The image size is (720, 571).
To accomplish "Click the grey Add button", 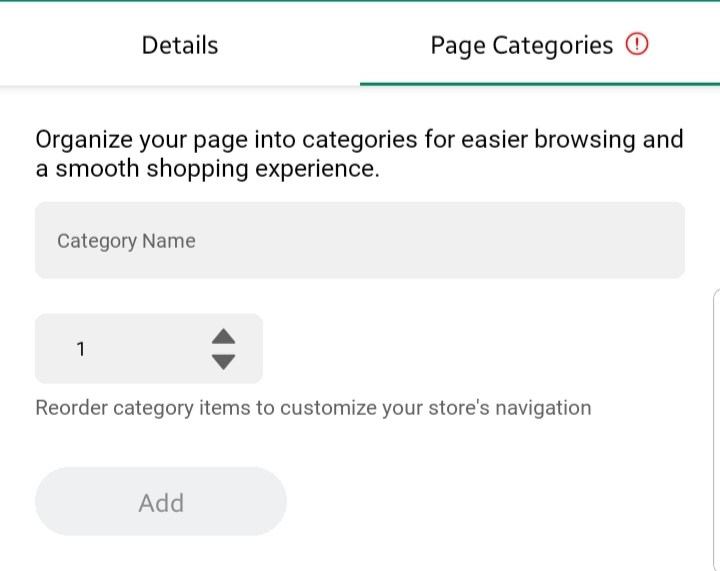I will (161, 502).
